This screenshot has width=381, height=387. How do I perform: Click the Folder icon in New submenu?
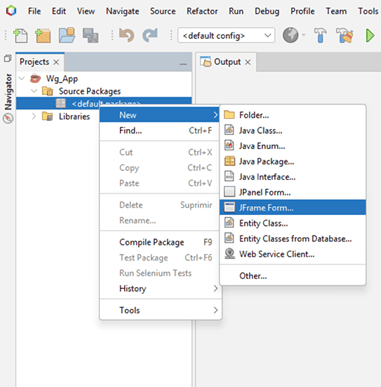229,115
